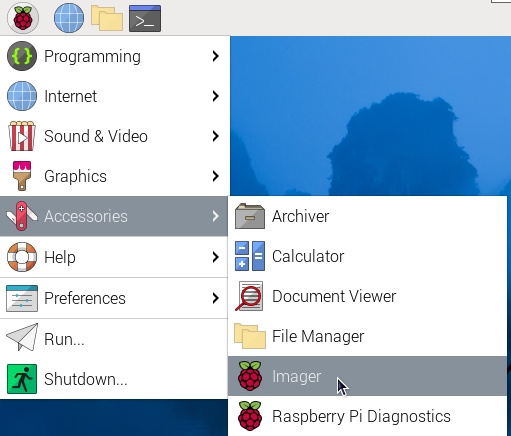Launch Raspberry Pi Diagnostics from submenu
This screenshot has height=436, width=511.
(367, 416)
